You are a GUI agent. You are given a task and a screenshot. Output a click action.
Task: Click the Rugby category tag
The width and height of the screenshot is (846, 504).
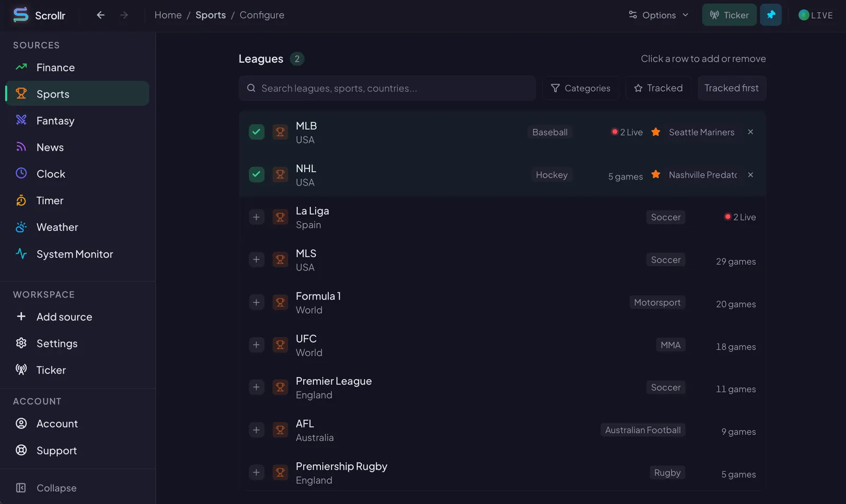(667, 473)
